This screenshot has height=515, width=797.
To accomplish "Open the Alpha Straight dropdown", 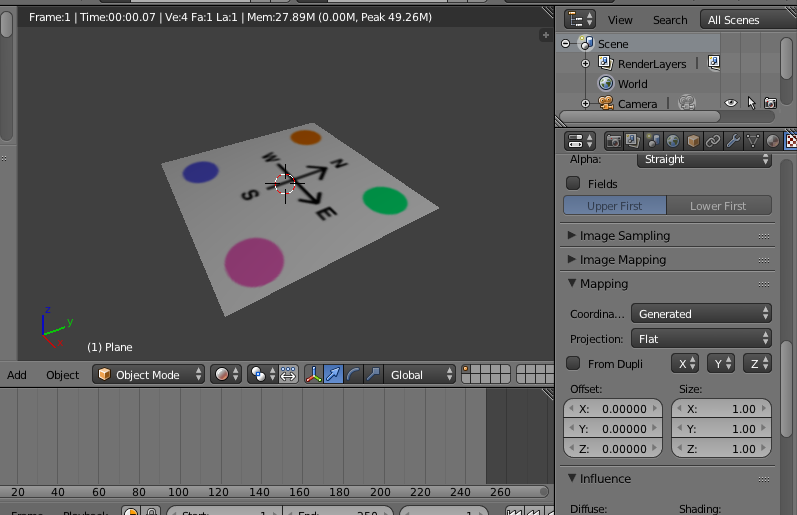I will (704, 159).
